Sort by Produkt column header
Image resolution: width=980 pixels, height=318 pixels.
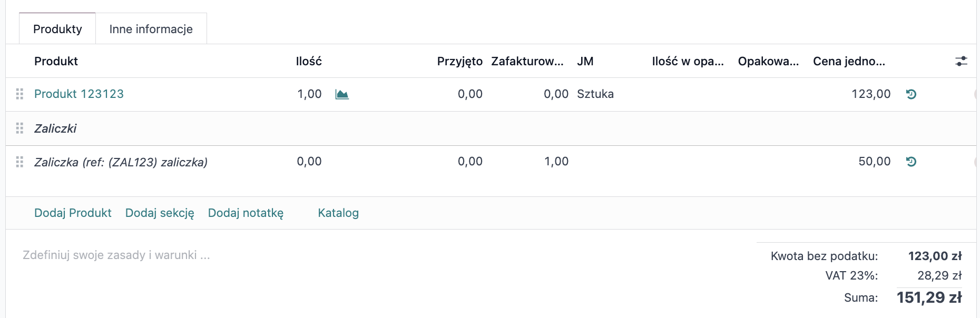pyautogui.click(x=56, y=61)
